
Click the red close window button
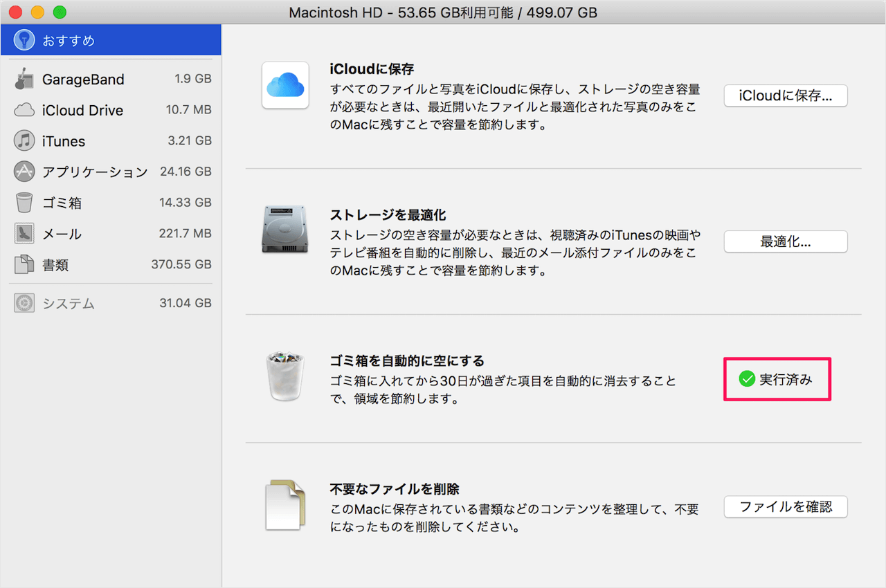click(x=15, y=12)
